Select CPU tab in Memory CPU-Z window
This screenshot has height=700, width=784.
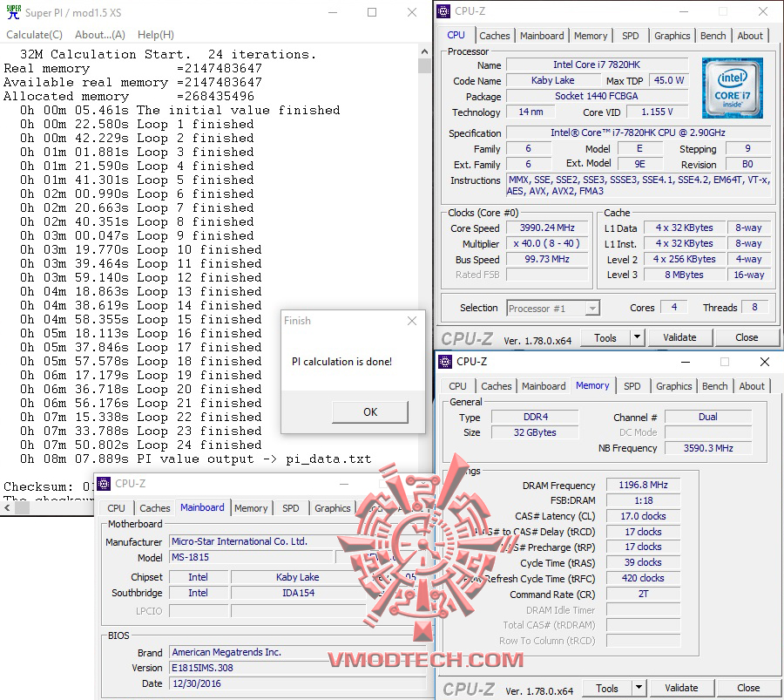point(457,386)
